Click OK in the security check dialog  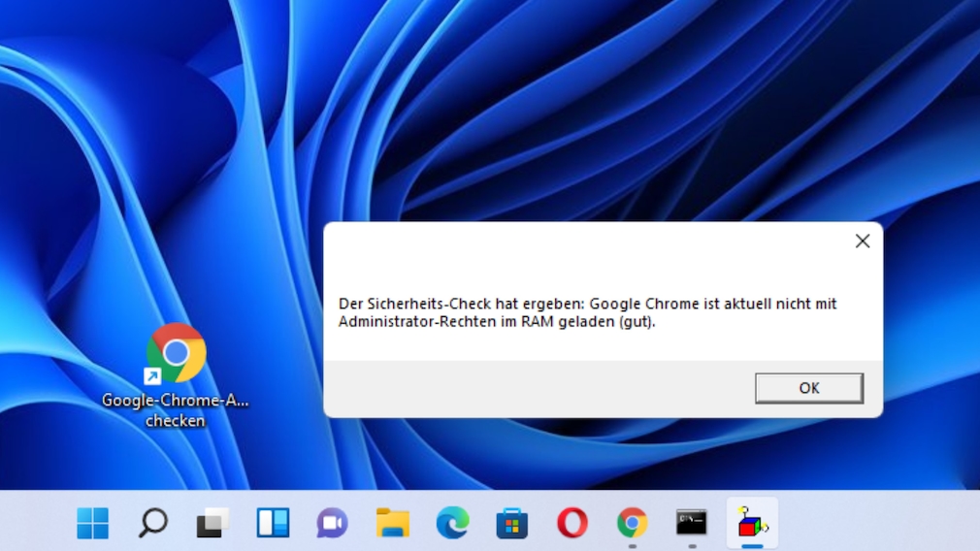tap(808, 388)
